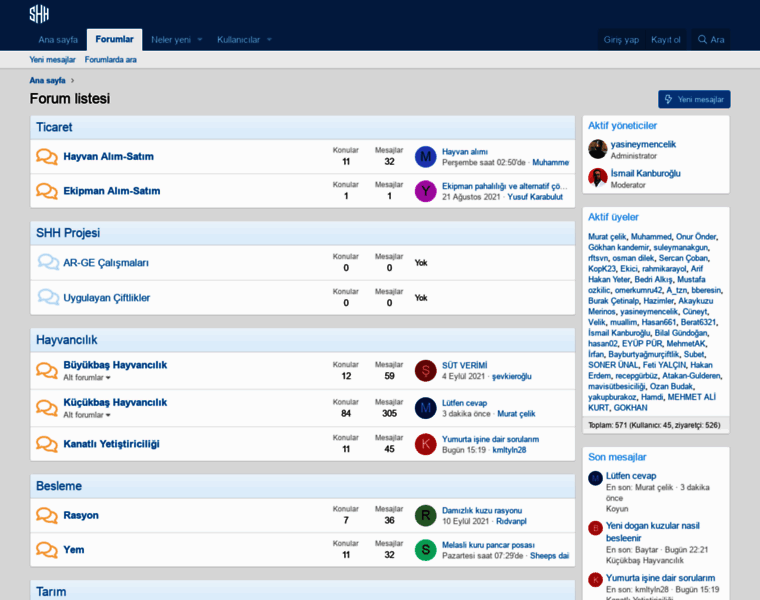
Task: Select the Forumlar tab
Action: 114,39
